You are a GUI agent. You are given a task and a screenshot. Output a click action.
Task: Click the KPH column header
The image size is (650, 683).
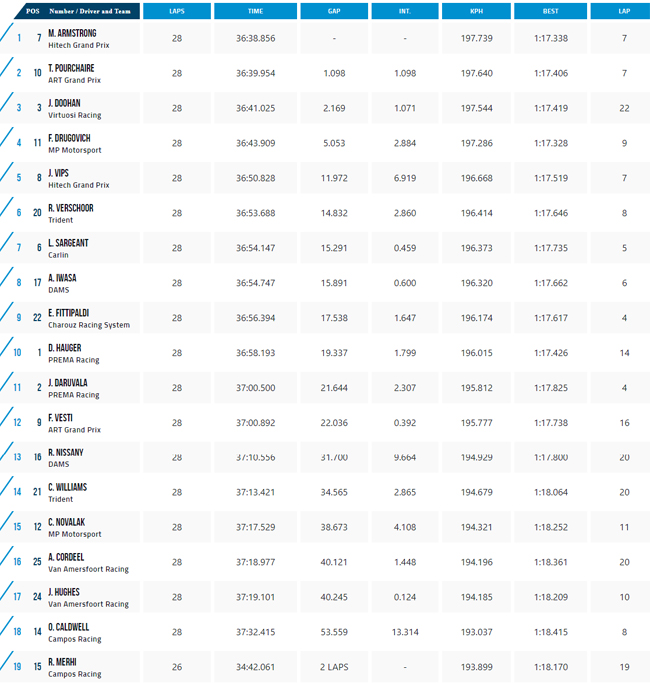tap(477, 11)
